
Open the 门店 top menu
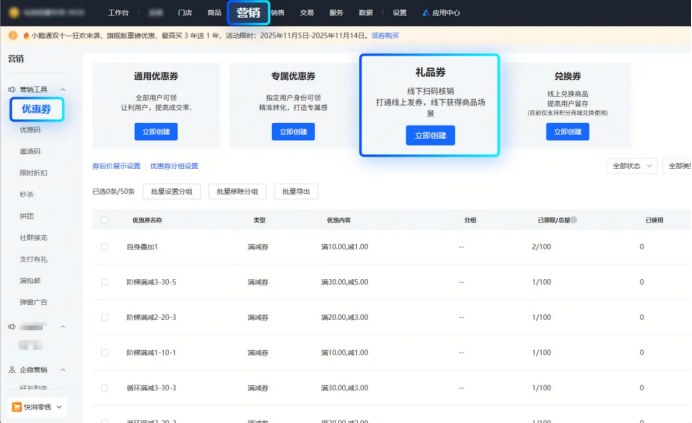tap(184, 13)
